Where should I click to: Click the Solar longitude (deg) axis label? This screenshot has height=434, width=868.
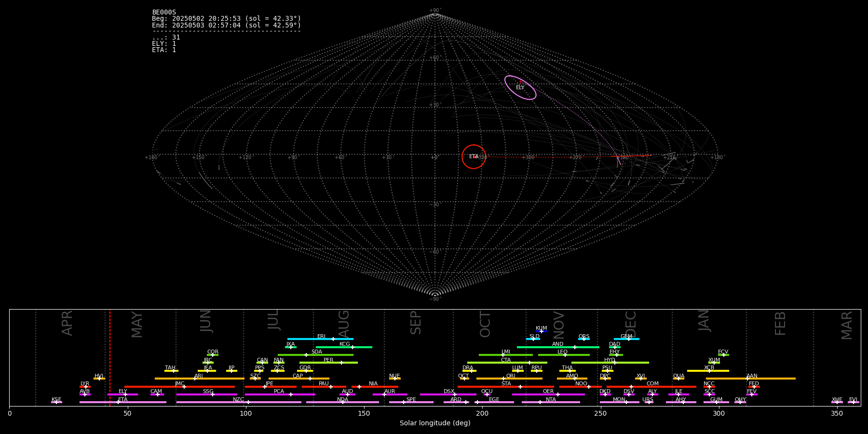click(x=434, y=423)
